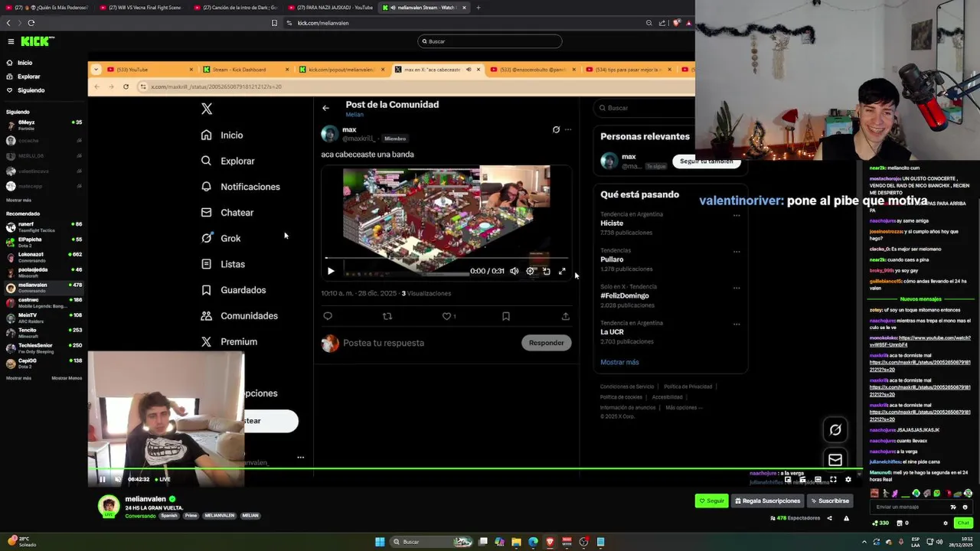Image resolution: width=980 pixels, height=551 pixels.
Task: Pause the Kick live stream
Action: tap(103, 480)
